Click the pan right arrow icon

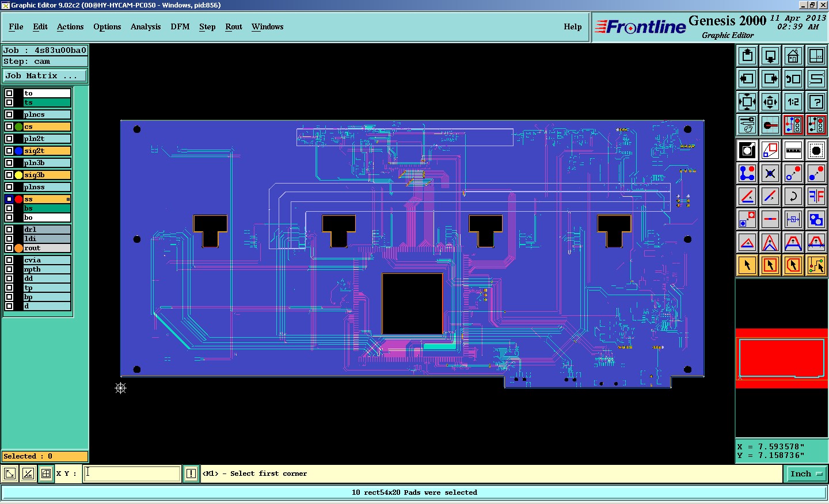tap(770, 79)
